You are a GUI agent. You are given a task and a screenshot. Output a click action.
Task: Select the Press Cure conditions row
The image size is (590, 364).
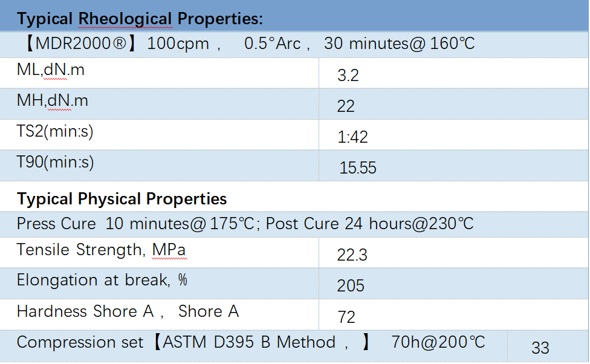[245, 224]
